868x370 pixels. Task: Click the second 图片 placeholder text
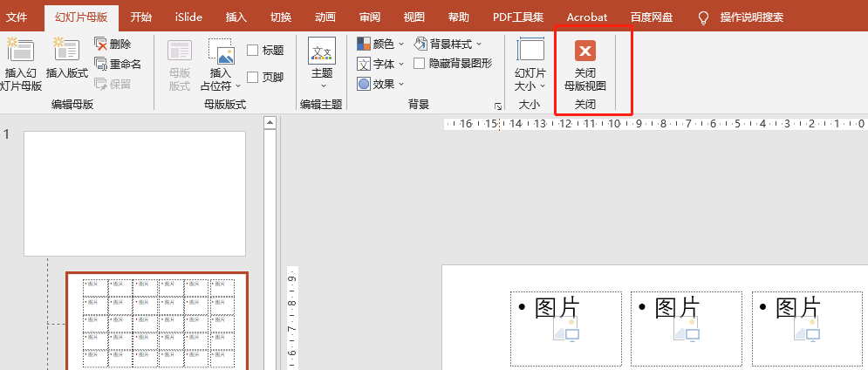(x=678, y=307)
